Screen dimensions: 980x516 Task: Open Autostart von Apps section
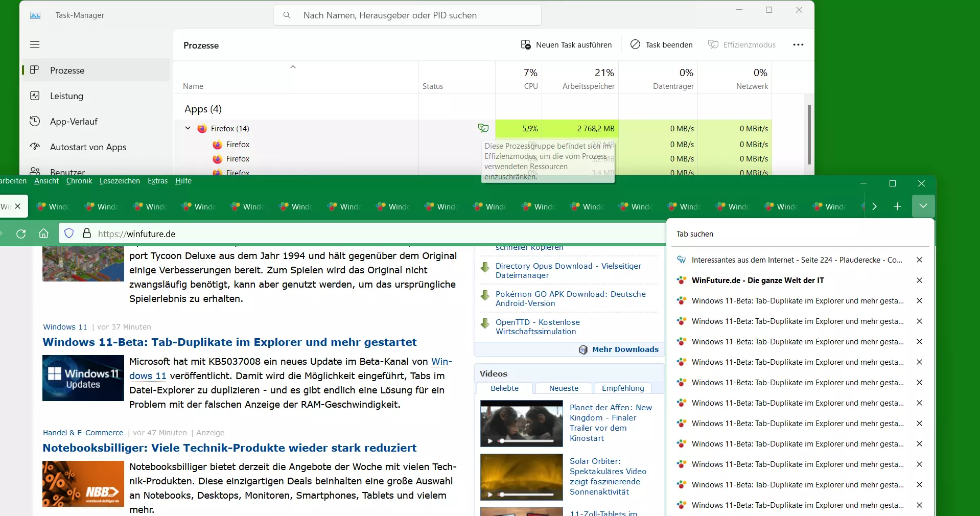tap(96, 147)
